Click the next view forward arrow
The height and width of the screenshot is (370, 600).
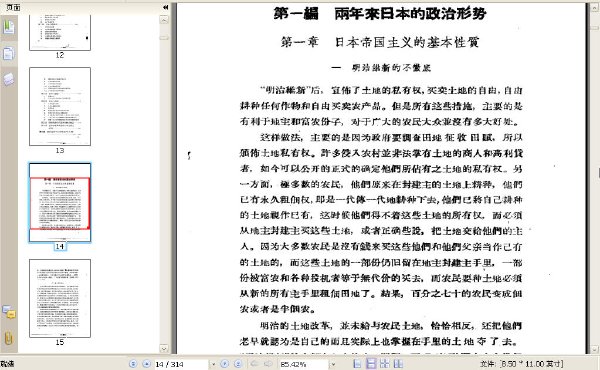point(269,364)
